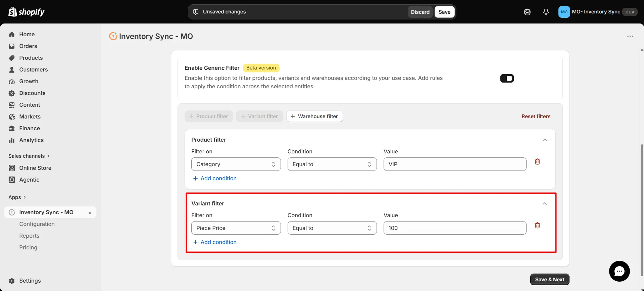Click the Value field containing 100
The width and height of the screenshot is (644, 291).
click(x=455, y=228)
